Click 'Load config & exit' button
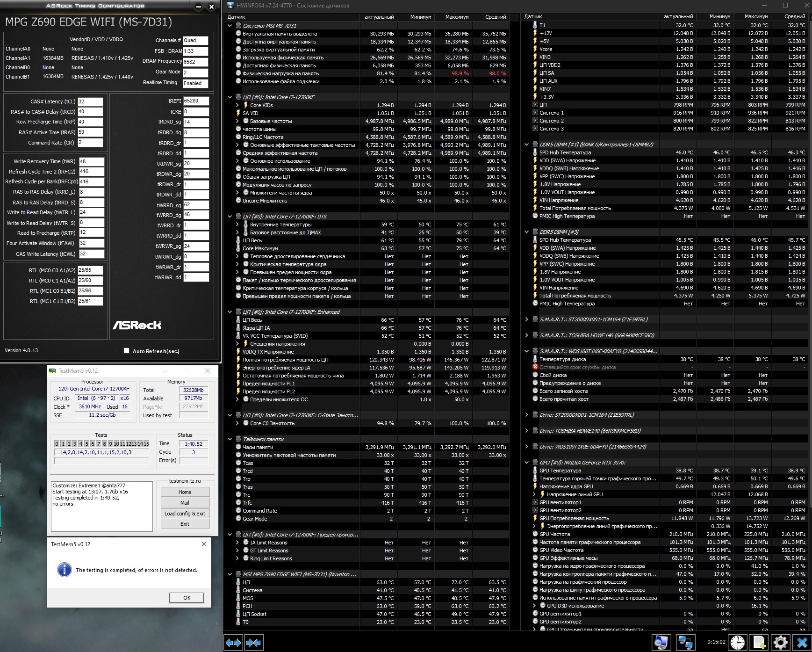Screen dimensions: 812x652 coord(185,514)
